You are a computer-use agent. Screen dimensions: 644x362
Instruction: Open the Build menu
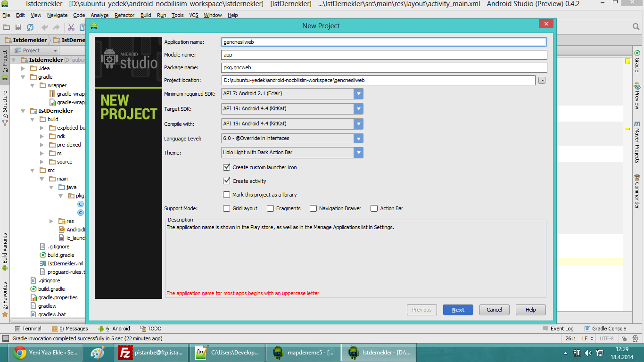(x=146, y=15)
